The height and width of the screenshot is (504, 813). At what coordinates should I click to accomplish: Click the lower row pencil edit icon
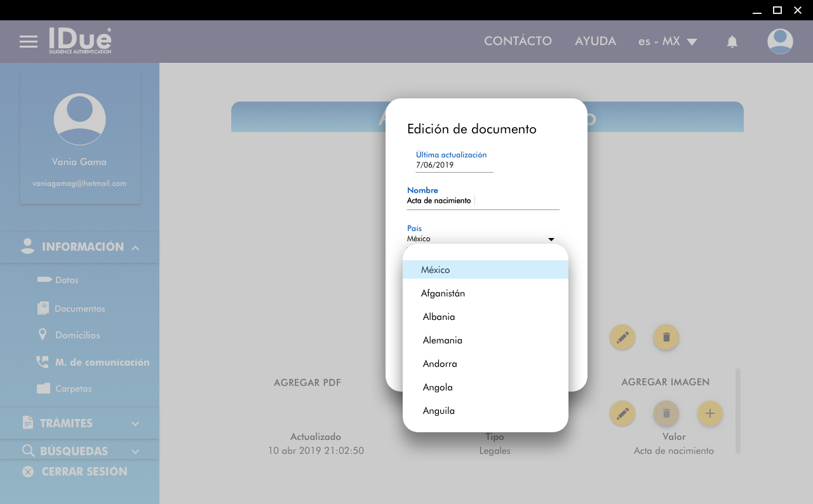tap(622, 413)
